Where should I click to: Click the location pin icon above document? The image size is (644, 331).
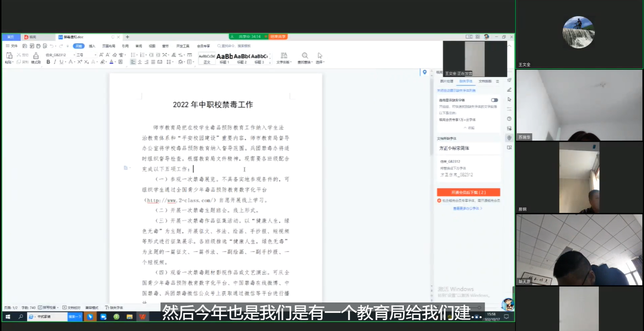[424, 72]
